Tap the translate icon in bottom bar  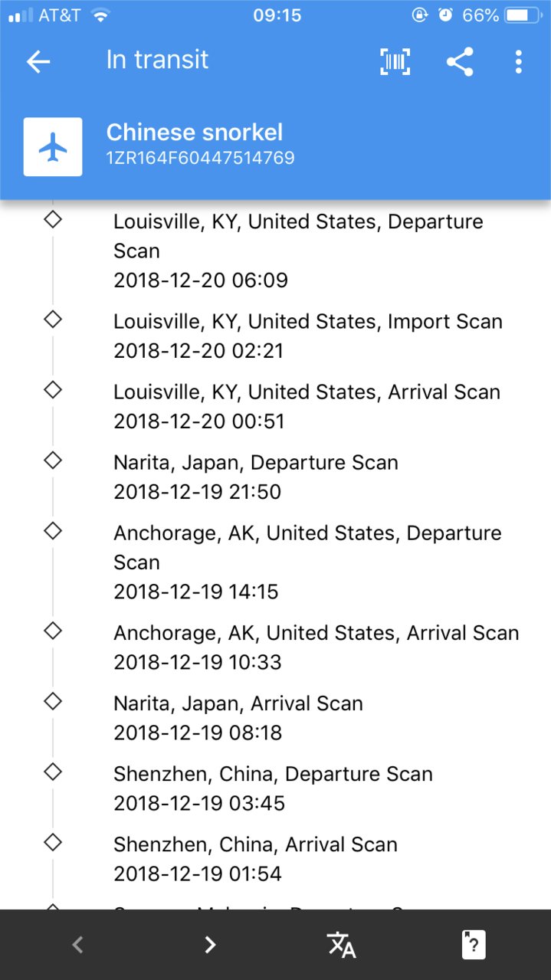tap(341, 945)
